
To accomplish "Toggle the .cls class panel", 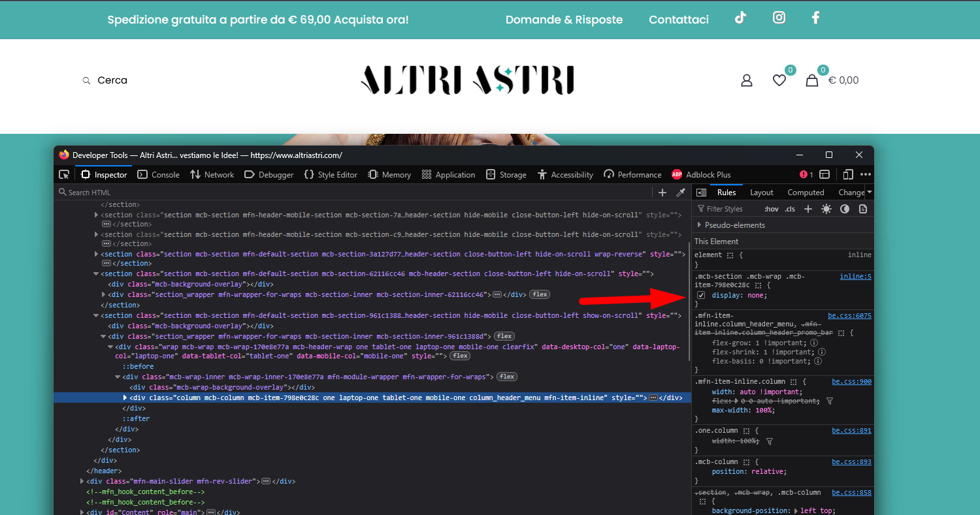I will tap(790, 209).
